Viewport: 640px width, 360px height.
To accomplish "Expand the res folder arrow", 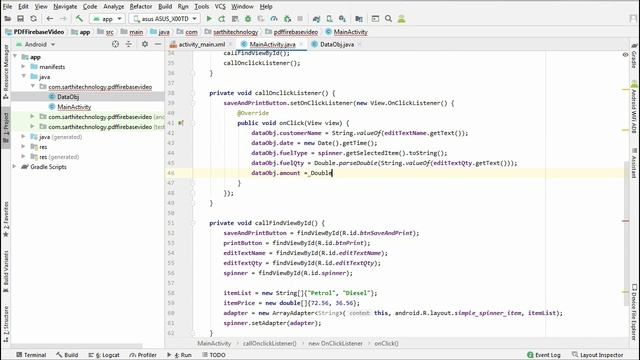I will pyautogui.click(x=24, y=147).
